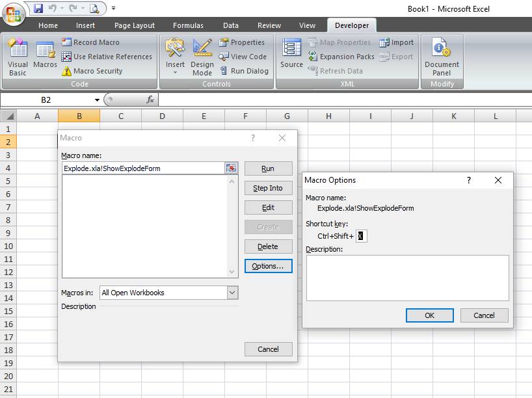Click the Macro name input field
Viewport: 532px width, 398px height.
coord(143,168)
